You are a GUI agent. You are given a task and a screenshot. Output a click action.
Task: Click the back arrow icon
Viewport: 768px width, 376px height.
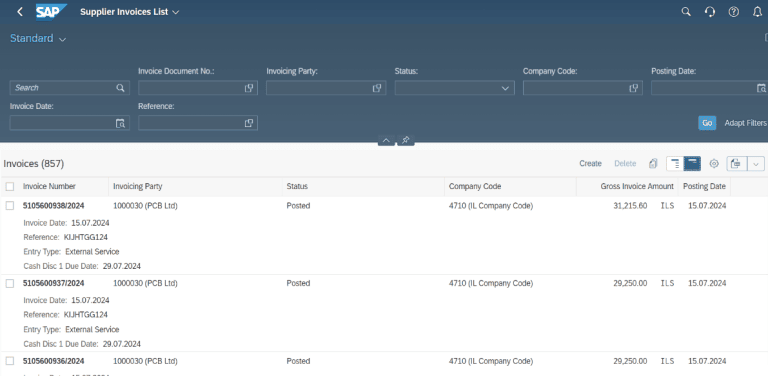pyautogui.click(x=20, y=12)
